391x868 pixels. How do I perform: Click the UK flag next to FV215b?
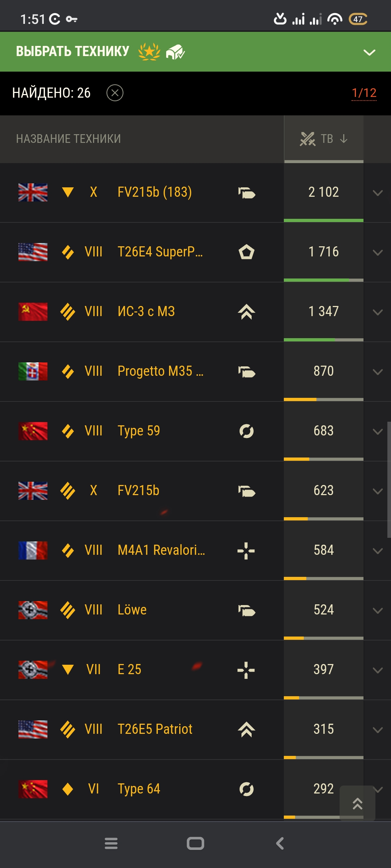click(33, 491)
